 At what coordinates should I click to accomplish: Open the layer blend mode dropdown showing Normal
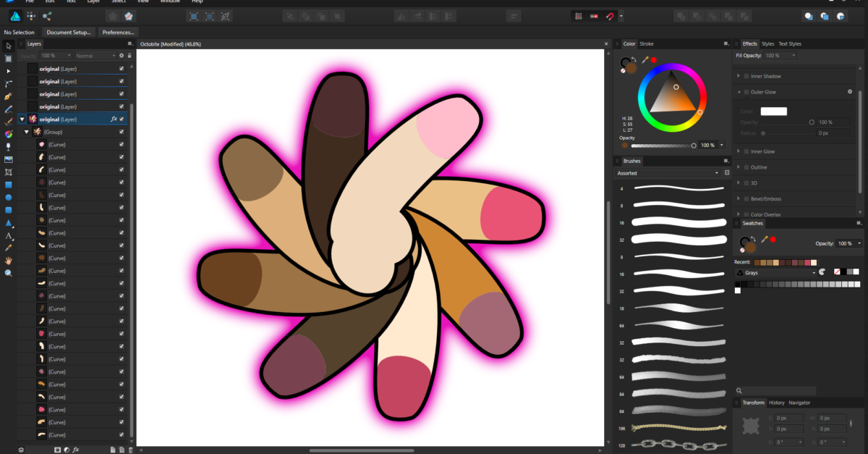[x=96, y=55]
